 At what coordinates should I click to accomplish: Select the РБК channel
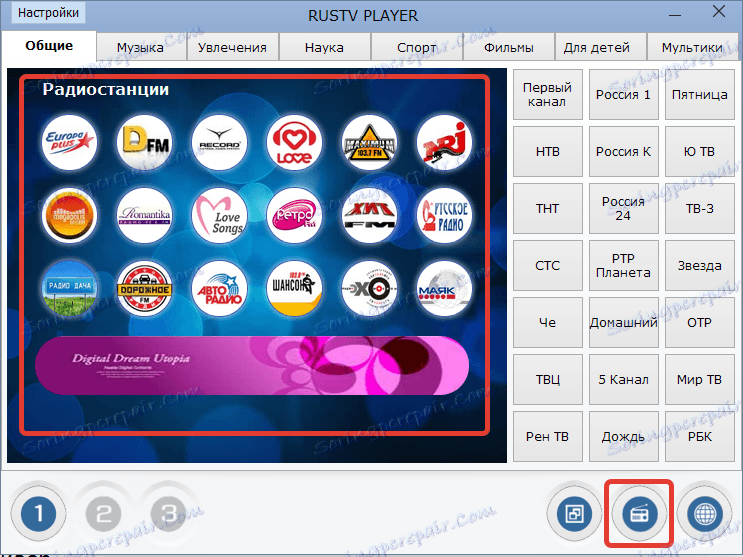pyautogui.click(x=699, y=436)
